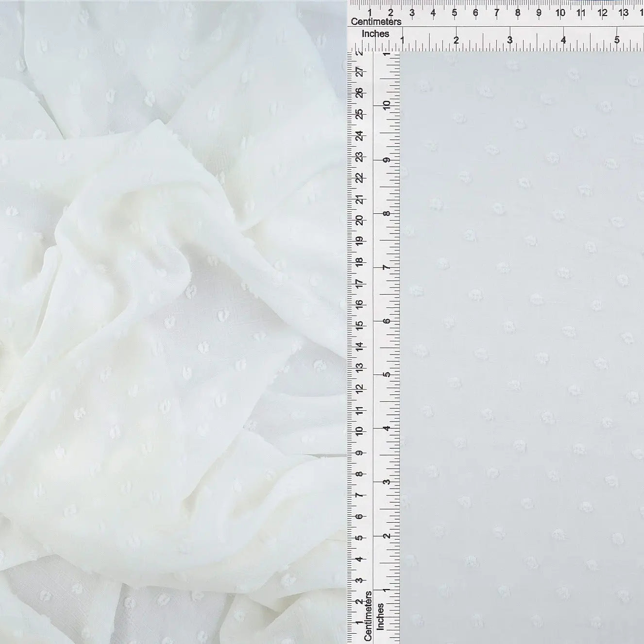The image size is (644, 644).
Task: Click the 3 mark on top inches scale
Action: (x=509, y=40)
